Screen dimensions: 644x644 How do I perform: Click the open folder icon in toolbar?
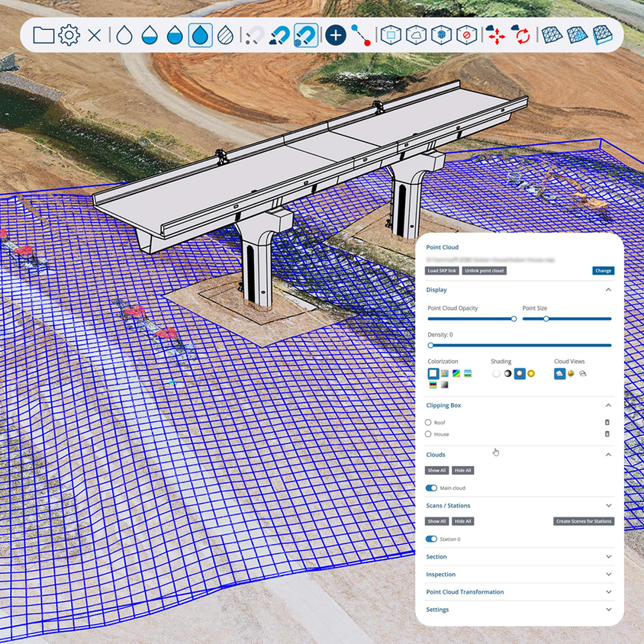43,35
